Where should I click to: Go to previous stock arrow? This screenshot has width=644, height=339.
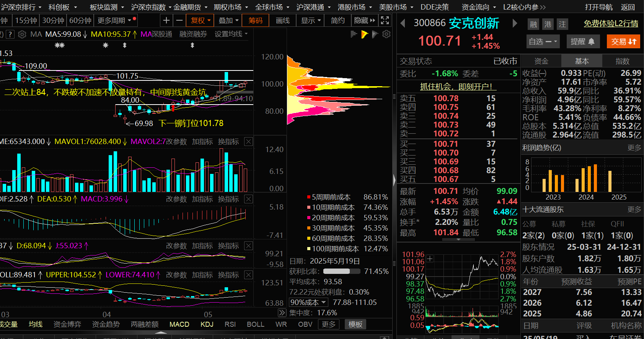pos(403,23)
